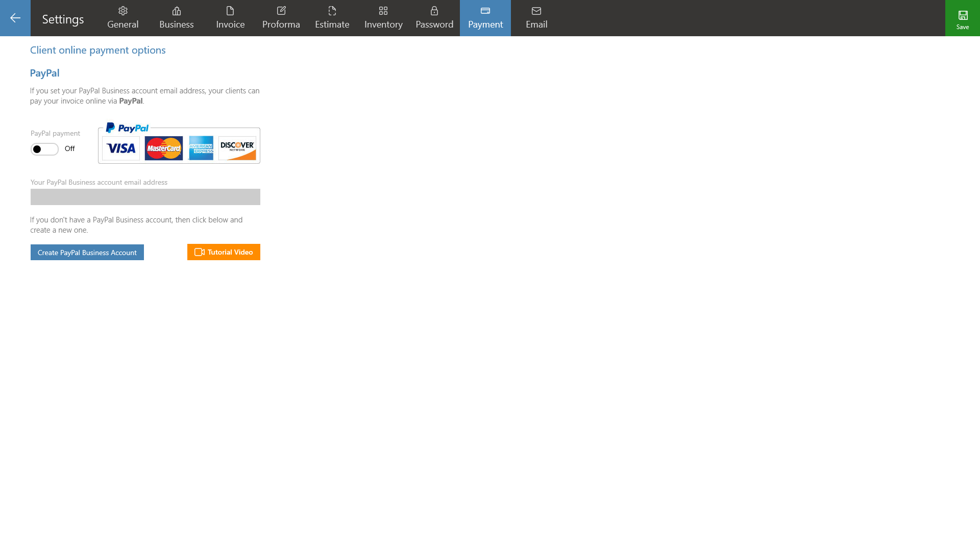Open Estimate settings via its page icon
The height and width of the screenshot is (551, 980).
(332, 10)
